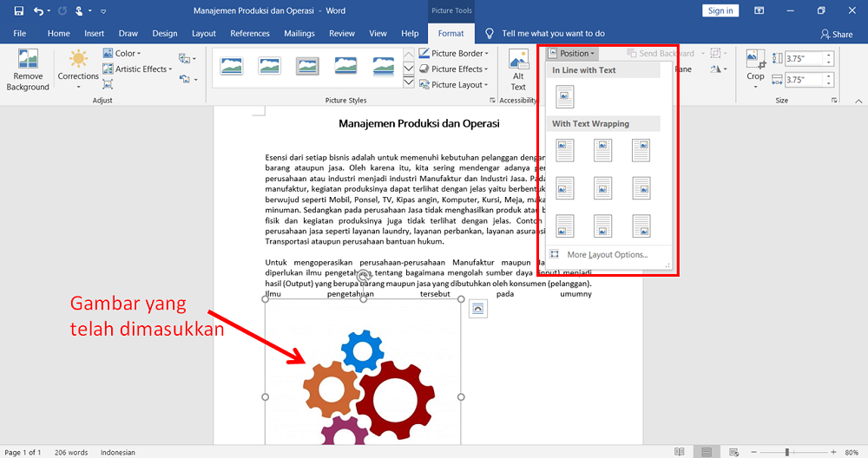Viewport: 868px width, 458px height.
Task: Click the Undo arrow in title bar
Action: [x=38, y=10]
